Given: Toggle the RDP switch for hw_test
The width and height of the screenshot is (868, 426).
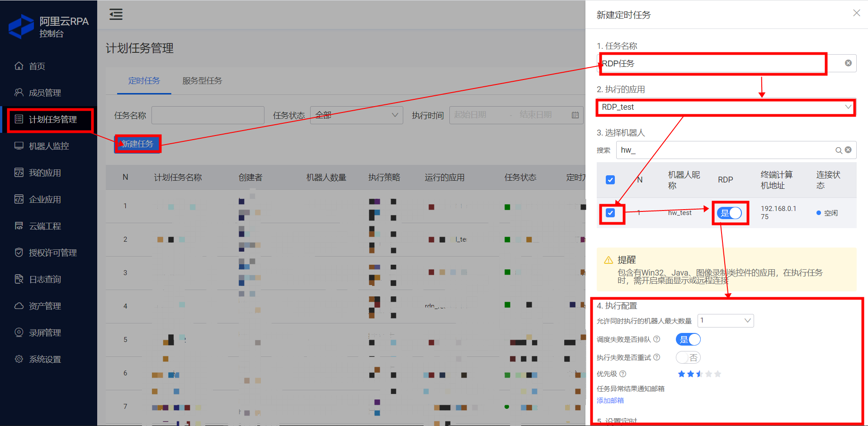Looking at the screenshot, I should point(730,213).
